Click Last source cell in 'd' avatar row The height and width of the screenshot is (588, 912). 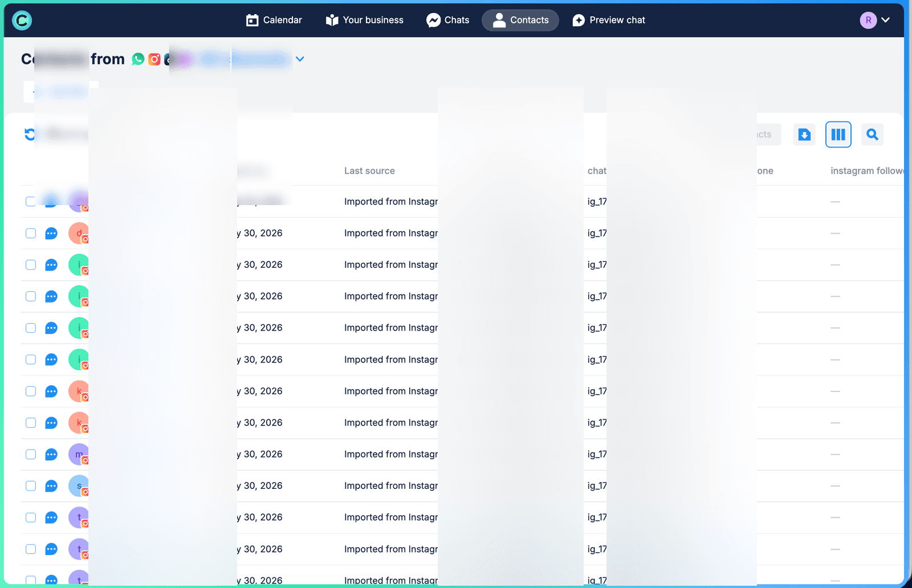[x=391, y=233]
